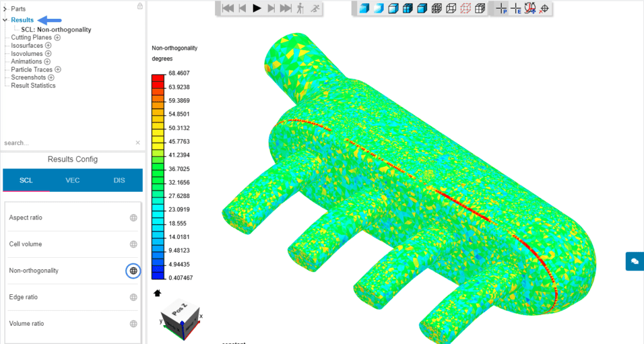Open Result Statistics
Viewport: 644px width, 344px height.
point(33,86)
